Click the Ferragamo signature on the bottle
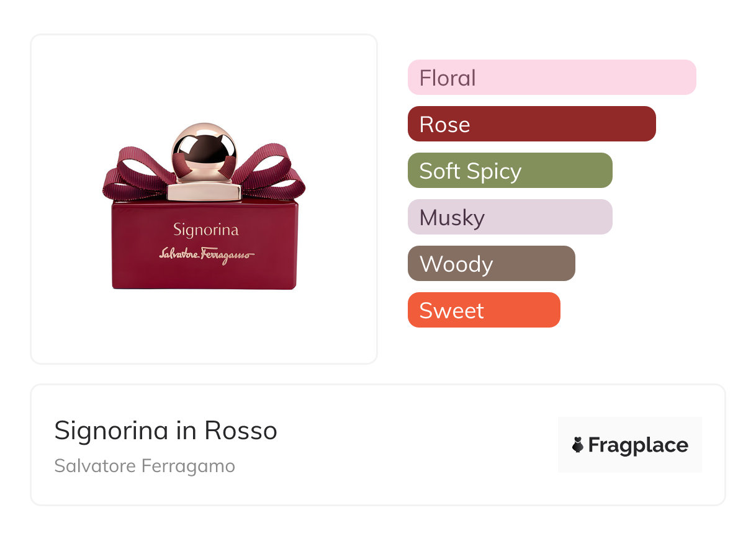Image resolution: width=756 pixels, height=536 pixels. (x=206, y=254)
